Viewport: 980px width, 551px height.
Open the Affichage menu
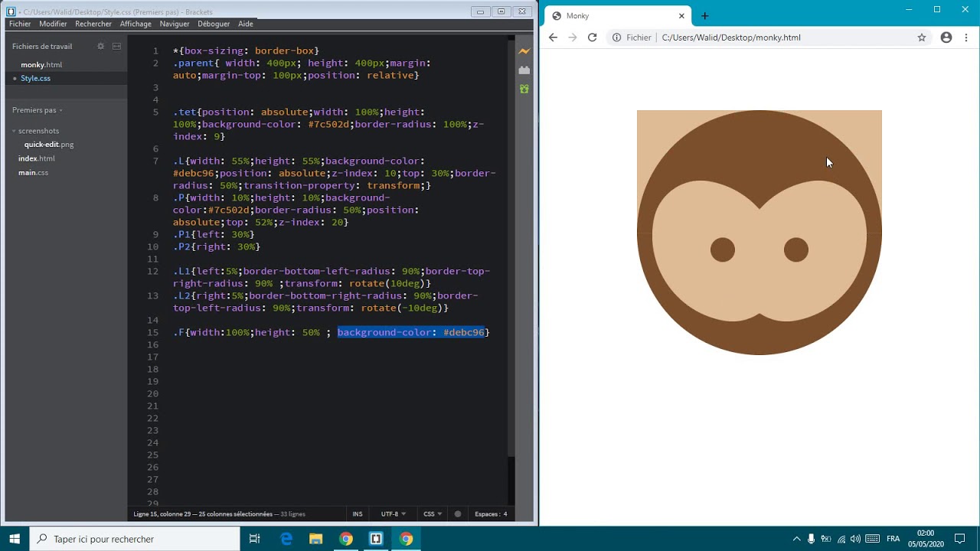(136, 24)
